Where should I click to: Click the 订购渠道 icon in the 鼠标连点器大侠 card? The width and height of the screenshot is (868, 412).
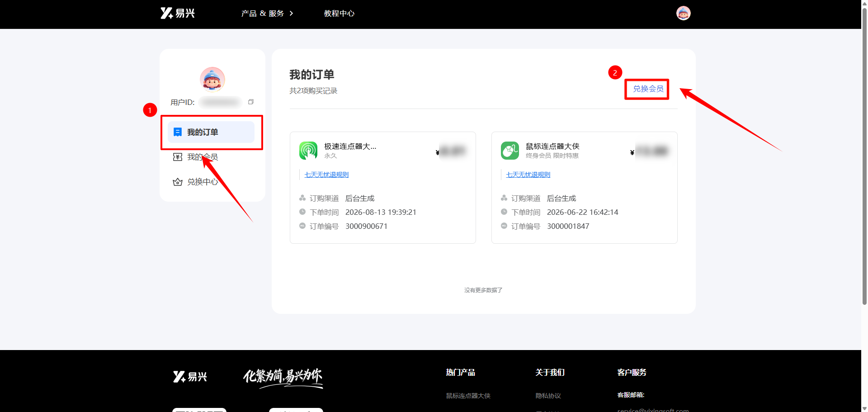504,198
